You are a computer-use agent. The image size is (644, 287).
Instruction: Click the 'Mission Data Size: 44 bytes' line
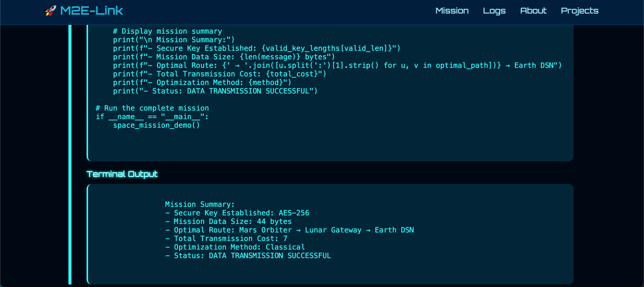[x=228, y=221]
